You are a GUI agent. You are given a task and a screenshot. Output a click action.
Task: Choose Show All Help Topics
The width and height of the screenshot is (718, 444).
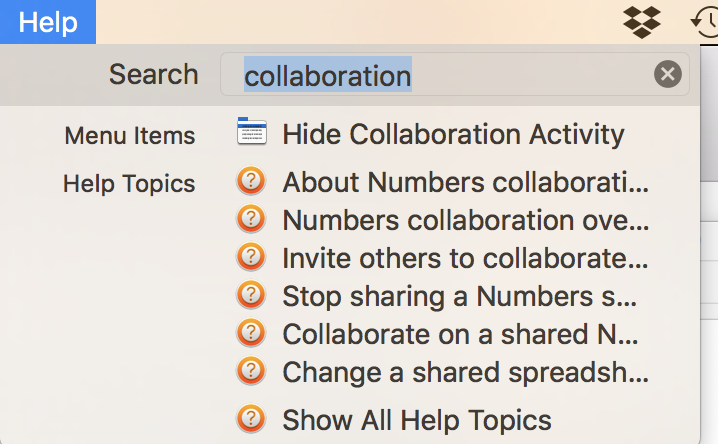pos(416,420)
